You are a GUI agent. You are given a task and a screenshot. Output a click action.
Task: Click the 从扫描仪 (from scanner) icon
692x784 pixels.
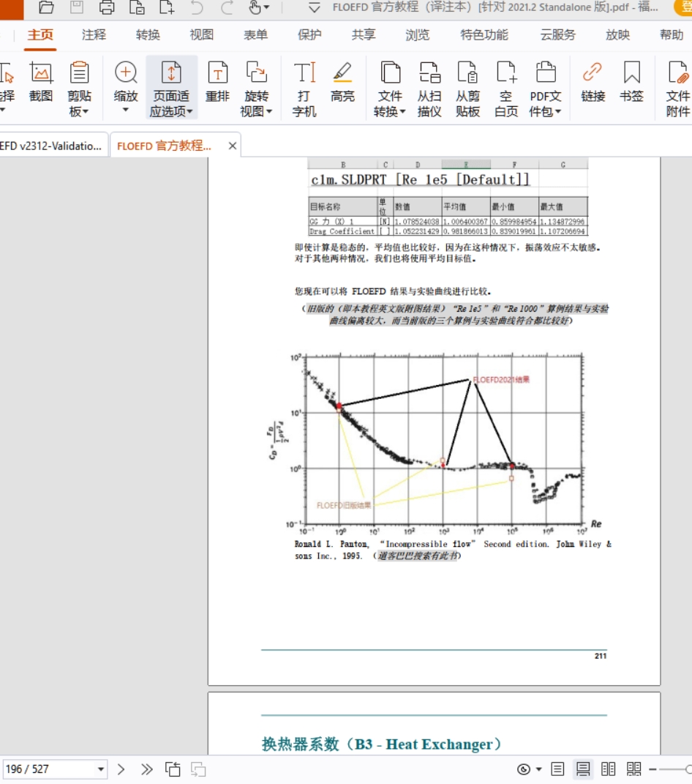tap(429, 89)
